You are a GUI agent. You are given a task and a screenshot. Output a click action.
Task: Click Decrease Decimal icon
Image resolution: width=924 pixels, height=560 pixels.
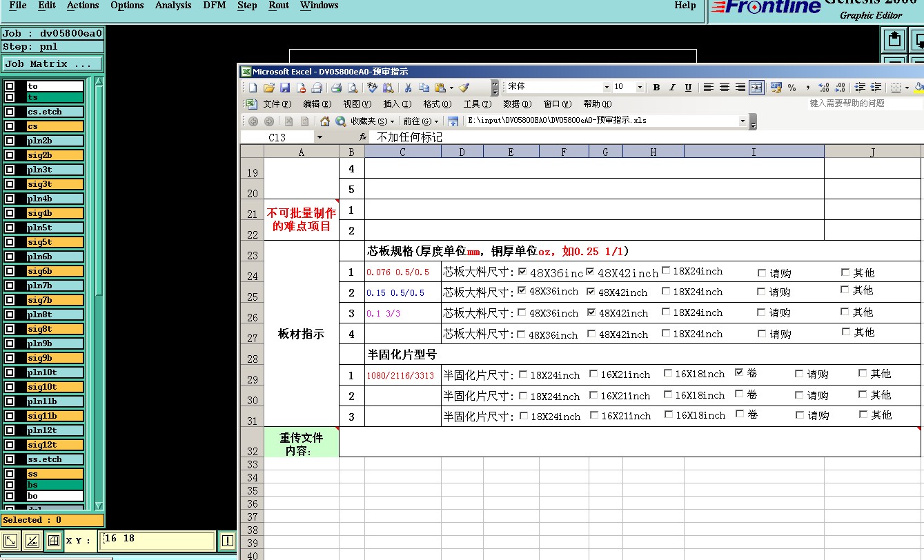click(840, 88)
